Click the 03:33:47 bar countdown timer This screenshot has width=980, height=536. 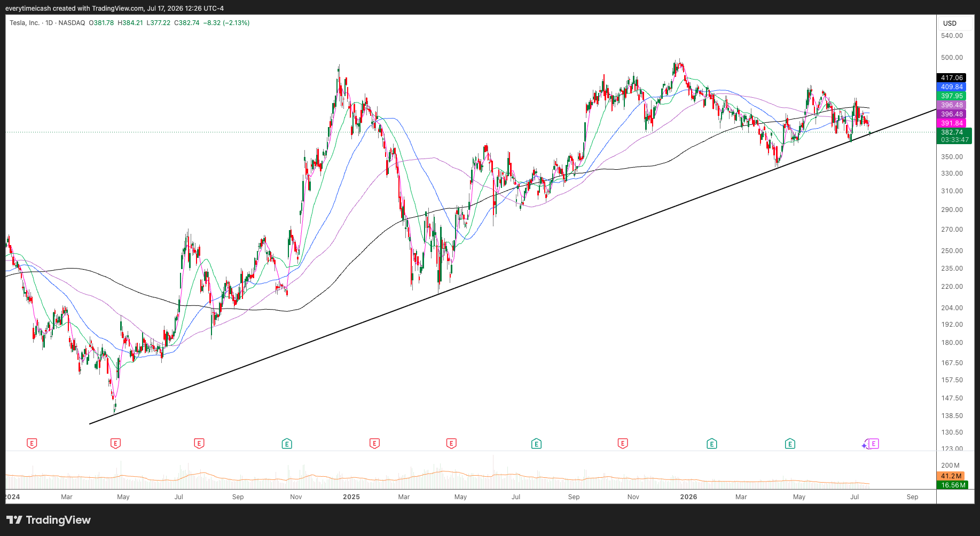coord(954,140)
